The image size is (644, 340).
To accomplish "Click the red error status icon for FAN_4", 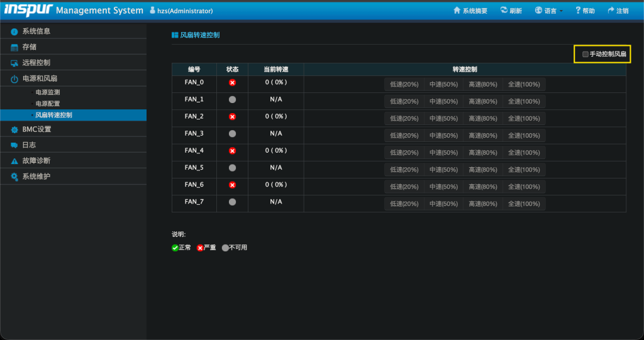I will [x=233, y=151].
